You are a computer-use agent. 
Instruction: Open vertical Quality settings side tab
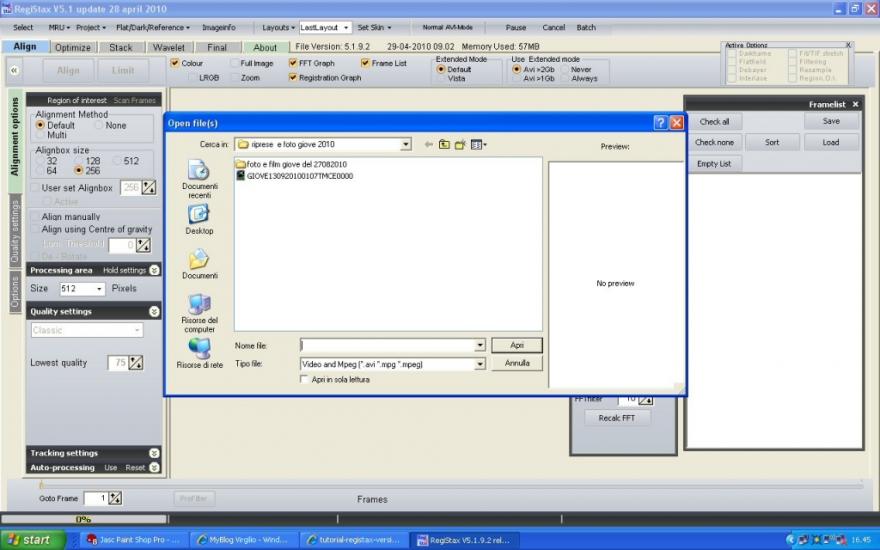point(15,231)
